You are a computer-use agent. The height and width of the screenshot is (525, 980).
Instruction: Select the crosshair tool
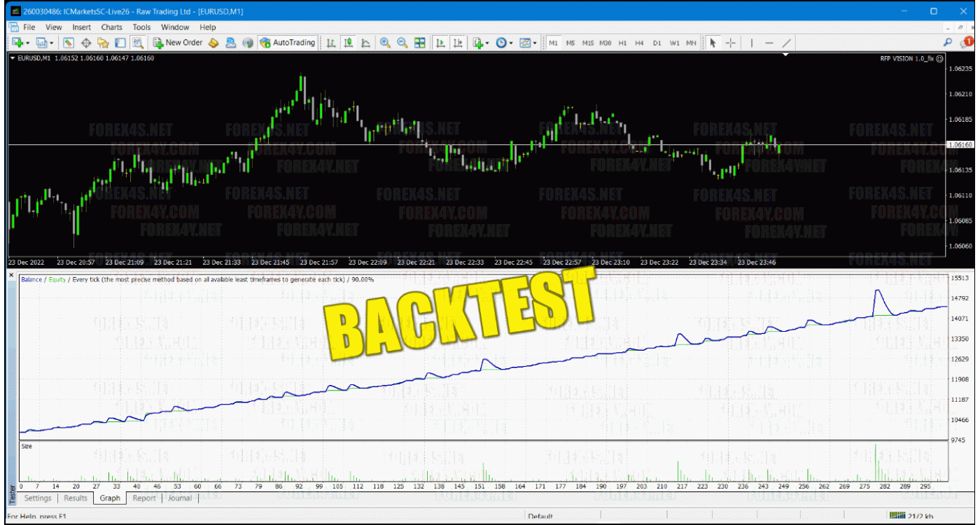tap(730, 43)
